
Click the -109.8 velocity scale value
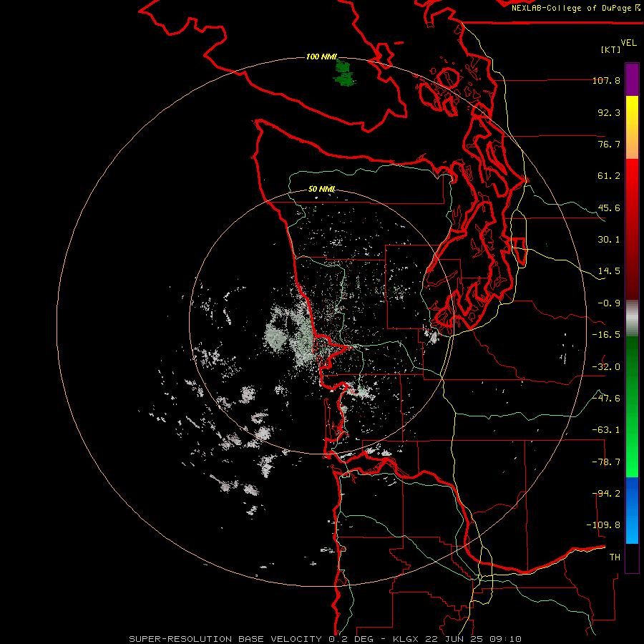[603, 525]
